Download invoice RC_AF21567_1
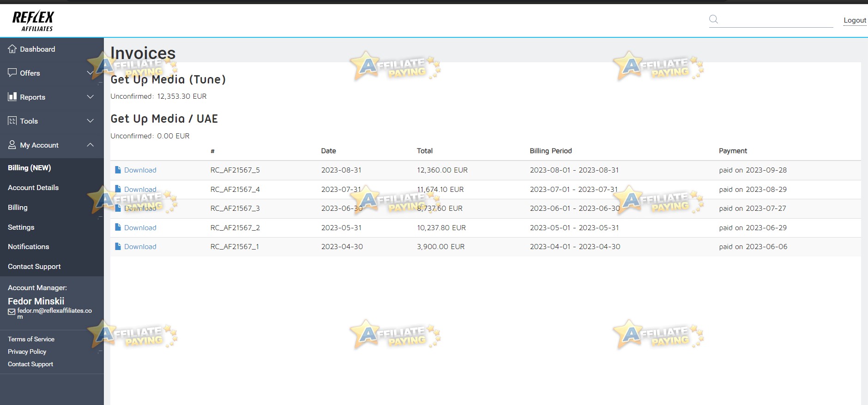Image resolution: width=868 pixels, height=405 pixels. coord(140,246)
